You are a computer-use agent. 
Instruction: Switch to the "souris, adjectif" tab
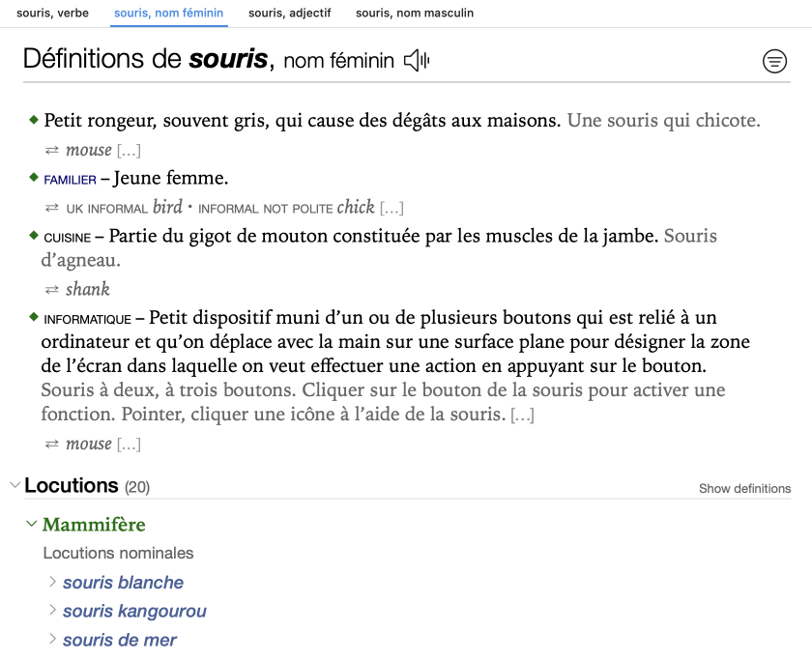(x=289, y=14)
